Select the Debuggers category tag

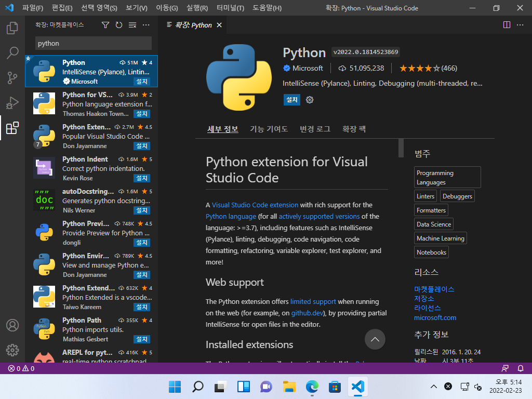coord(457,196)
